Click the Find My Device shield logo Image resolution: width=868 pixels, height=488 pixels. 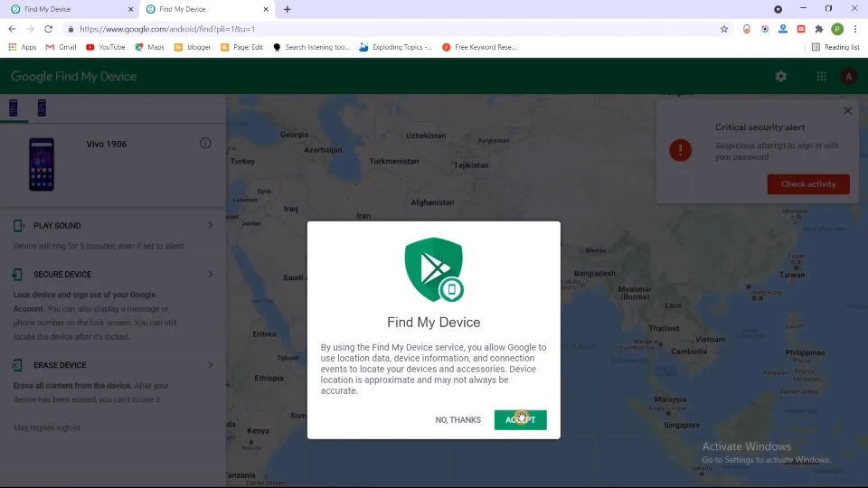(434, 270)
